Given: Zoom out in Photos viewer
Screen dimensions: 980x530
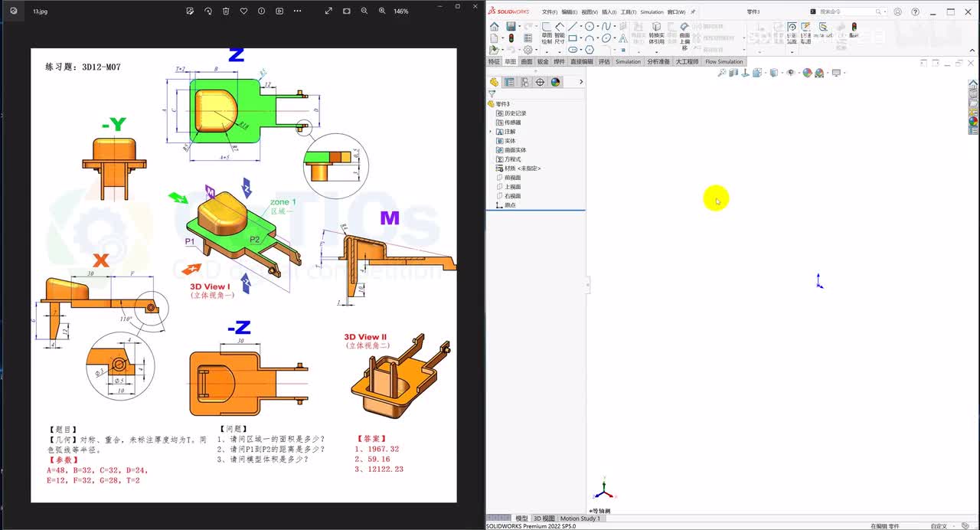Looking at the screenshot, I should (x=364, y=11).
